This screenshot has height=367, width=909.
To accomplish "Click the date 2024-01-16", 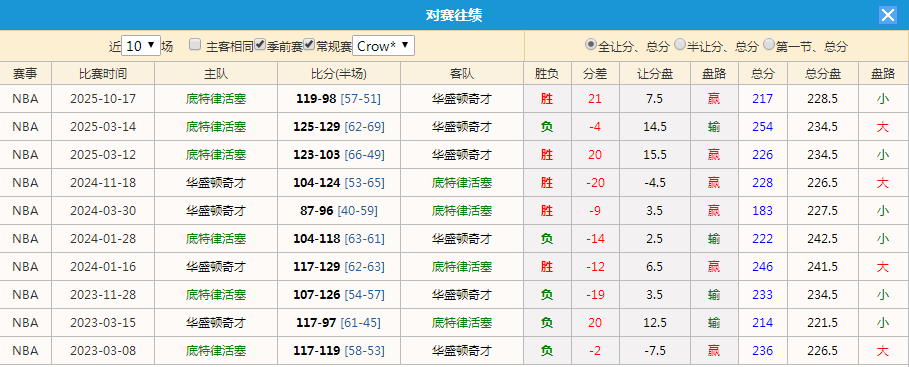I will (103, 267).
